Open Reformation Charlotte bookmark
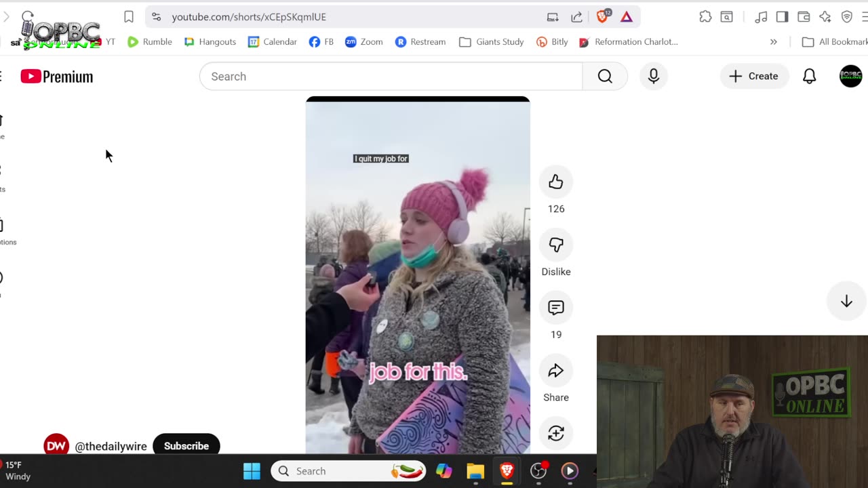Image resolution: width=868 pixels, height=488 pixels. click(x=628, y=42)
